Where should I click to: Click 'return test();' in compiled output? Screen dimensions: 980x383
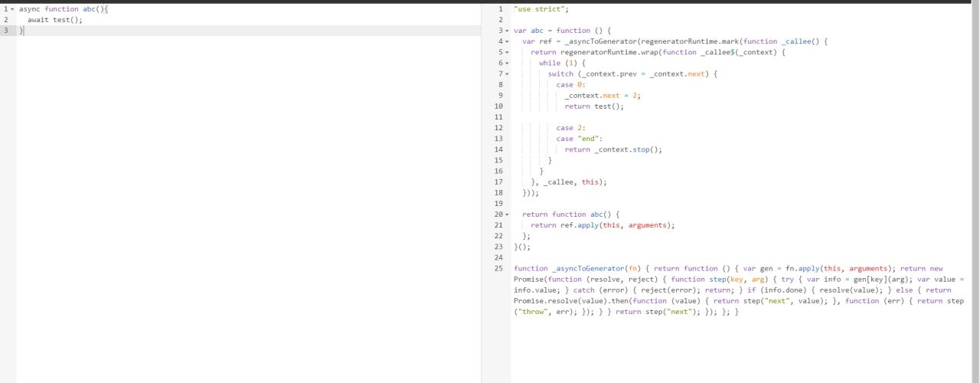[594, 106]
